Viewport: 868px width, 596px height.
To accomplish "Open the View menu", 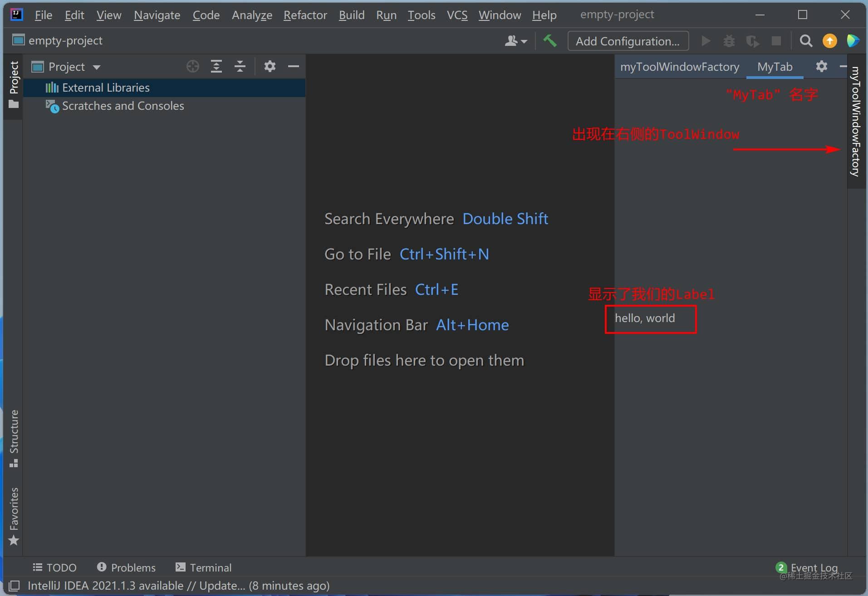I will pos(109,15).
